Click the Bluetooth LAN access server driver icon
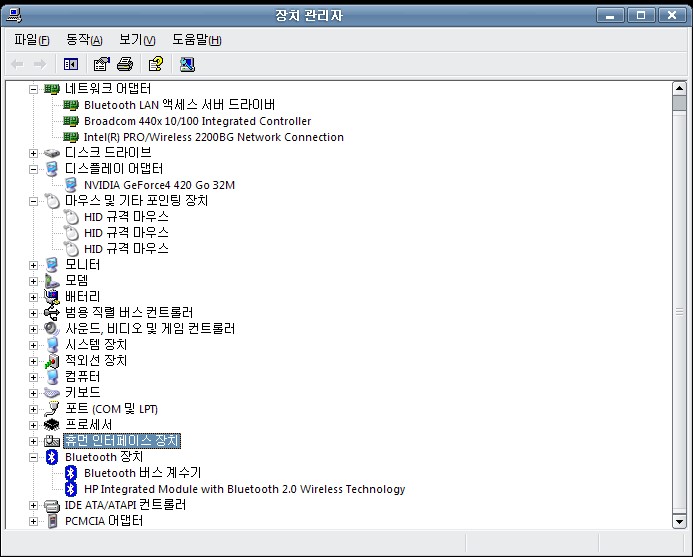The image size is (693, 557). tap(71, 105)
